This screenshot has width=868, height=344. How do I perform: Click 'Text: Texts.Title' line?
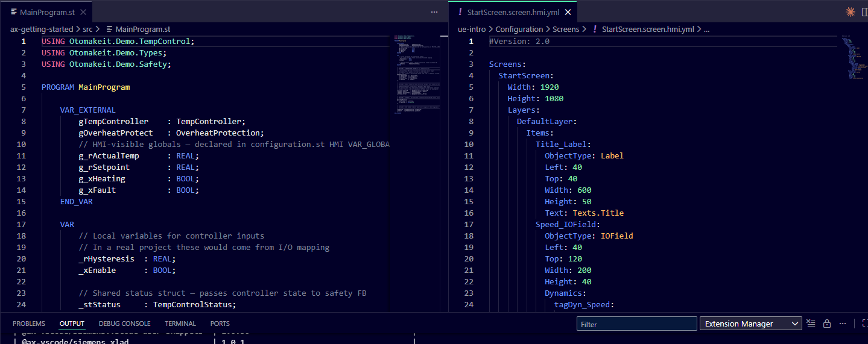point(584,213)
